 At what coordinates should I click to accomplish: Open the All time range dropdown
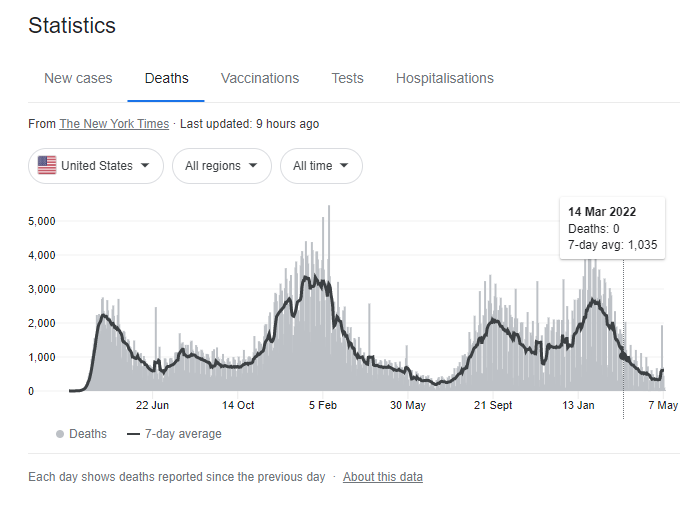coord(321,166)
